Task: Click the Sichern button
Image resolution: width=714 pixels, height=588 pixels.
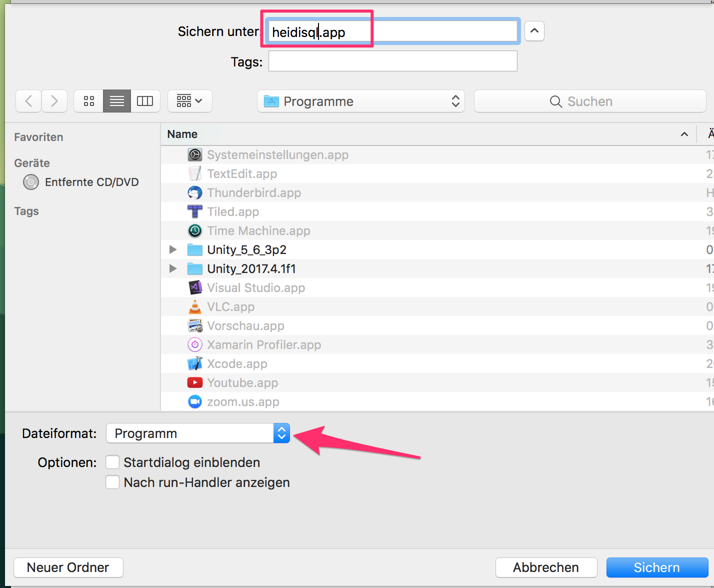Action: (x=656, y=567)
